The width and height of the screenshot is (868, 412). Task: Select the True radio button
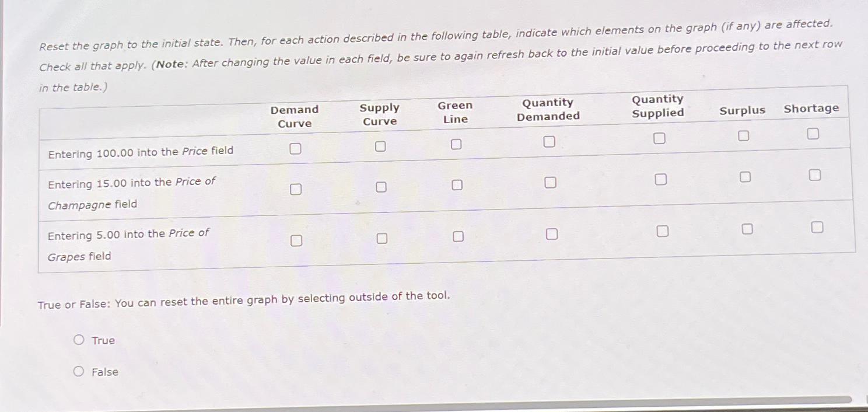(x=79, y=339)
